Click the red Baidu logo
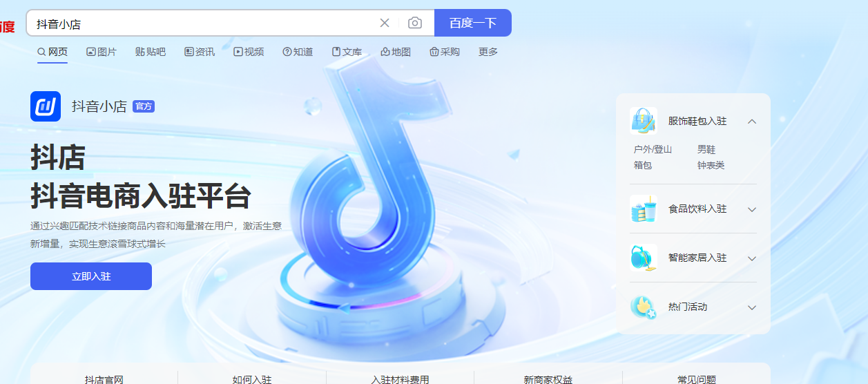This screenshot has width=868, height=384. coord(7,27)
